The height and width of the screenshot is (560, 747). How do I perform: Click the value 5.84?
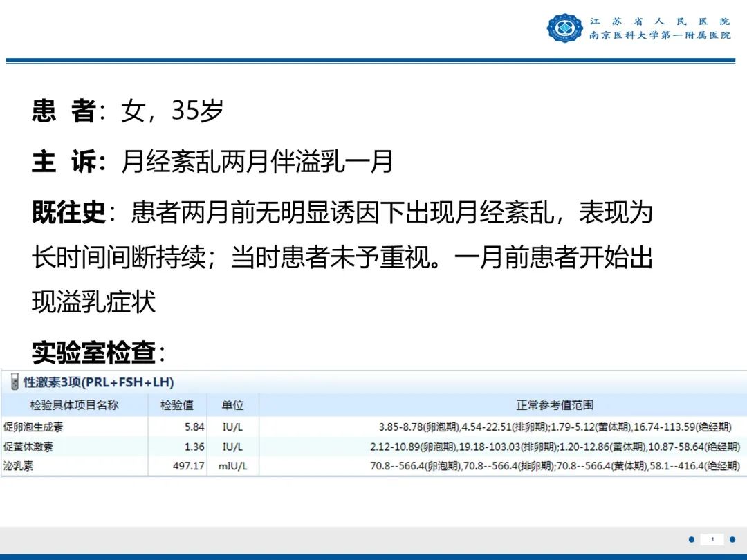(194, 427)
